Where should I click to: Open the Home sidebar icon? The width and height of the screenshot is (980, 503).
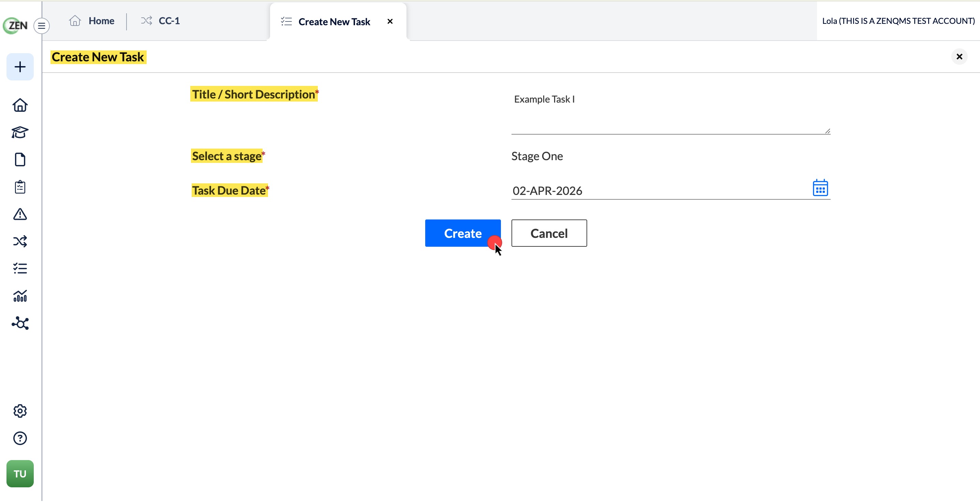pyautogui.click(x=20, y=105)
